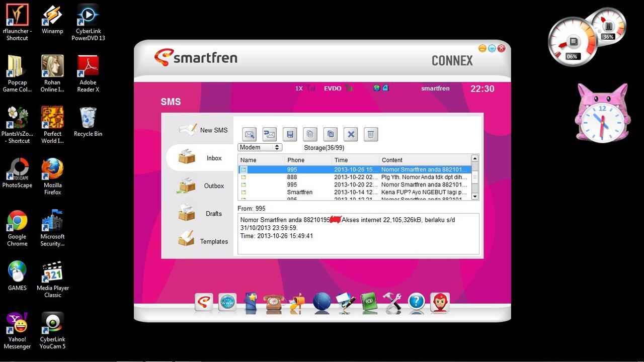Minimize the Connex window with yellow button

coord(482,48)
